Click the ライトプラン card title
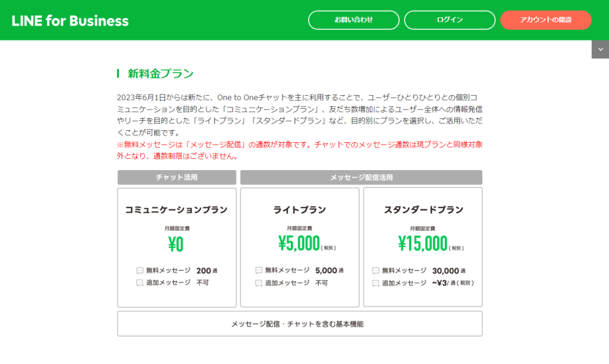The height and width of the screenshot is (364, 609). point(300,210)
